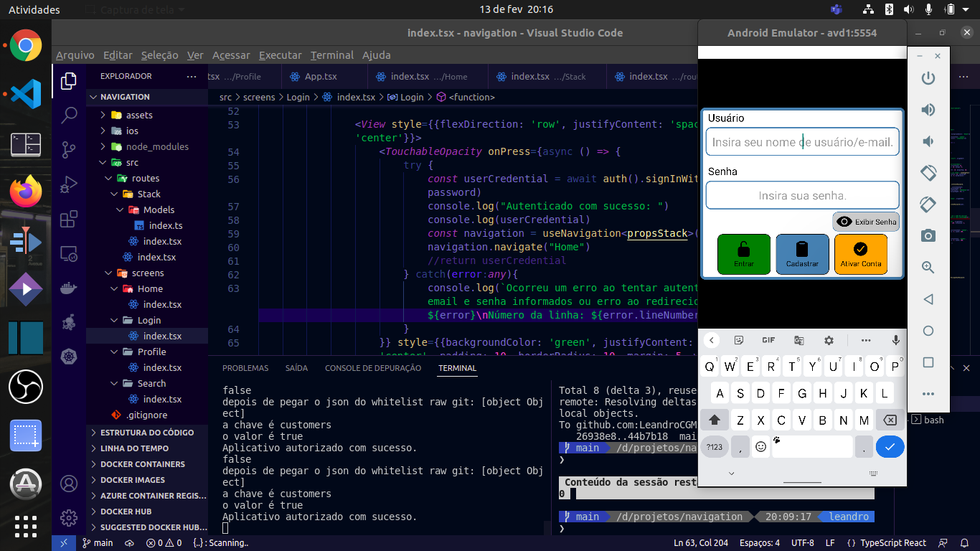
Task: Expand the node_modules folder
Action: point(157,146)
